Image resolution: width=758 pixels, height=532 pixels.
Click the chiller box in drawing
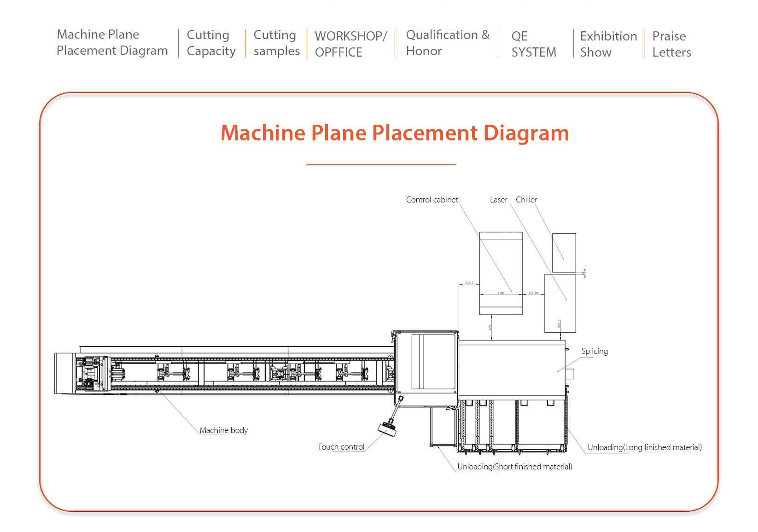564,253
